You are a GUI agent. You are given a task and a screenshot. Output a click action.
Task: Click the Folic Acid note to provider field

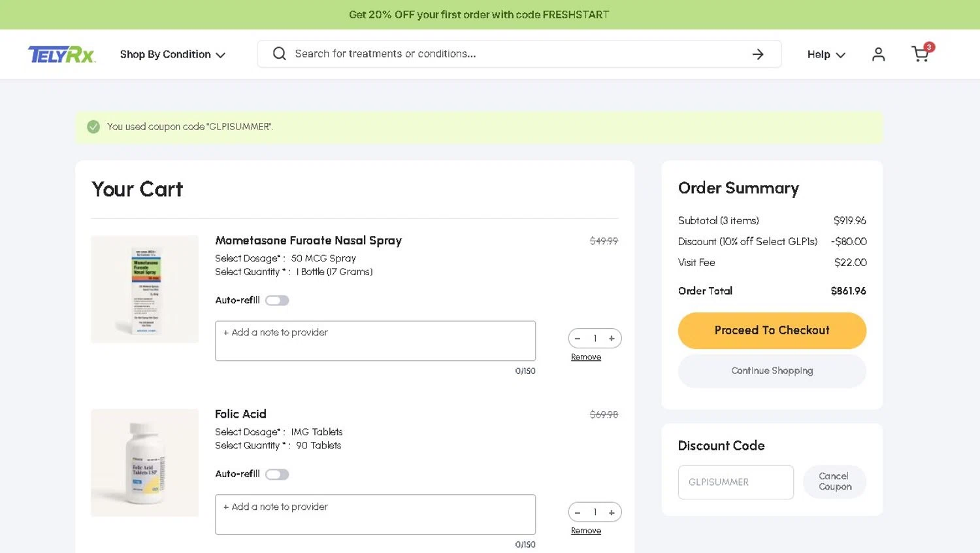pyautogui.click(x=375, y=514)
